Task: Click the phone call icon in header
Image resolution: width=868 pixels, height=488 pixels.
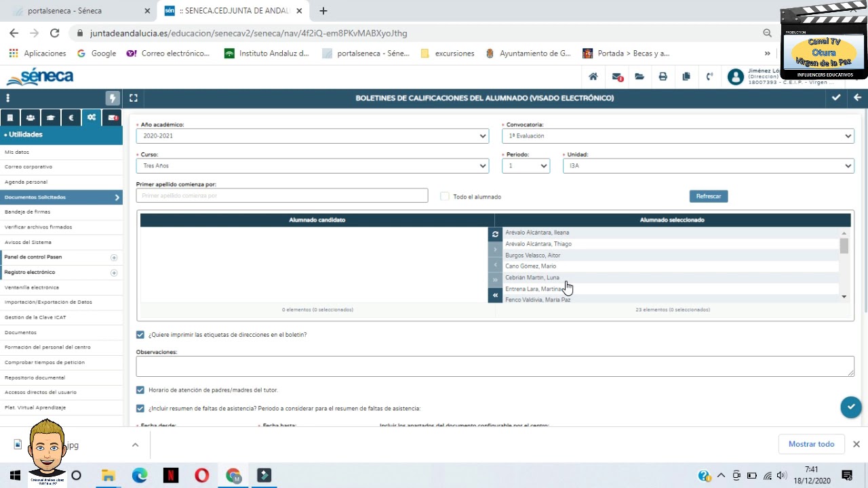Action: click(710, 77)
